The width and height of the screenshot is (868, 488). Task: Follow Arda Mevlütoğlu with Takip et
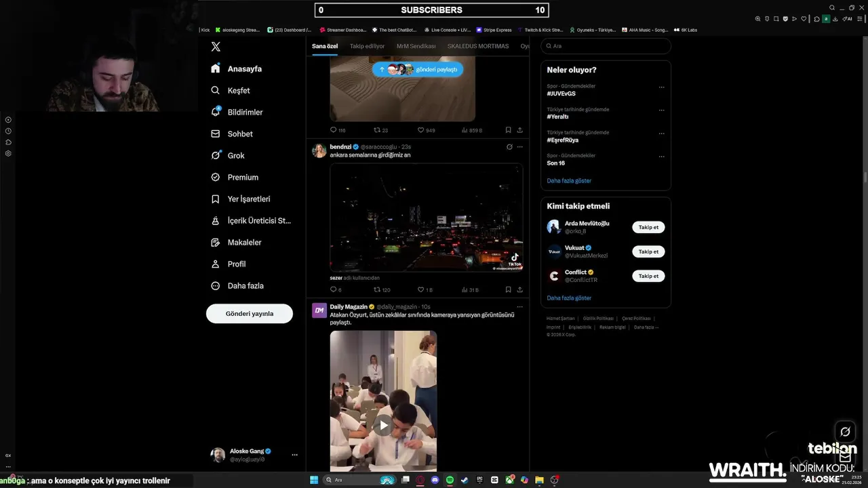tap(648, 227)
